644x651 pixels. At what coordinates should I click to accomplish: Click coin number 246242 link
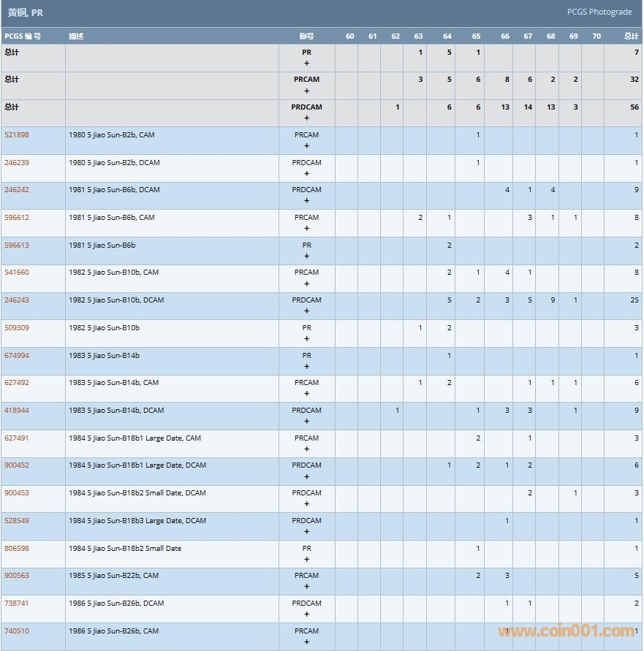[17, 190]
